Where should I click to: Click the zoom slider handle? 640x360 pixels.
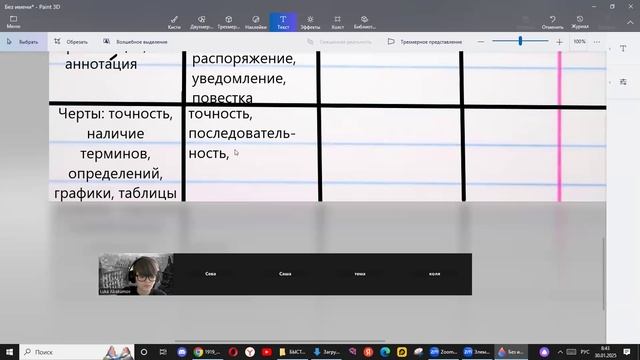pos(520,41)
